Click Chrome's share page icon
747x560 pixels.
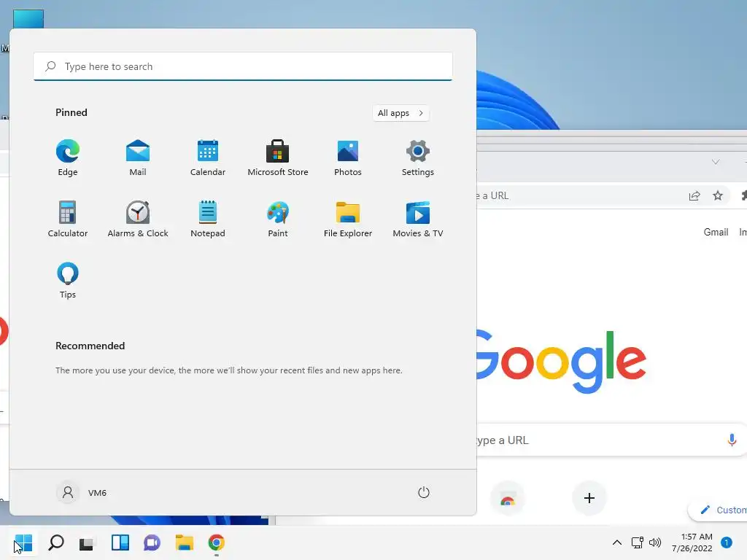coord(694,195)
